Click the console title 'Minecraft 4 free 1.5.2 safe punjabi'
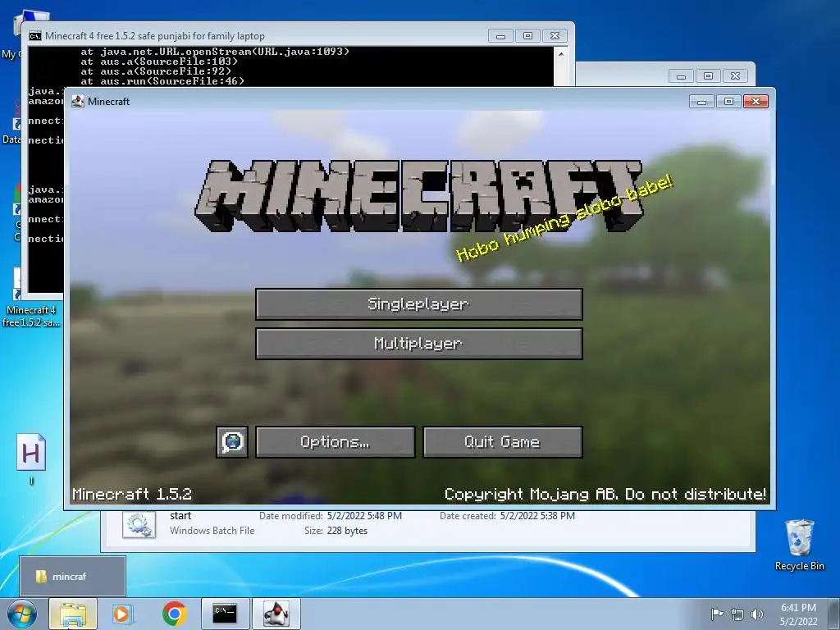840x630 pixels. [155, 36]
